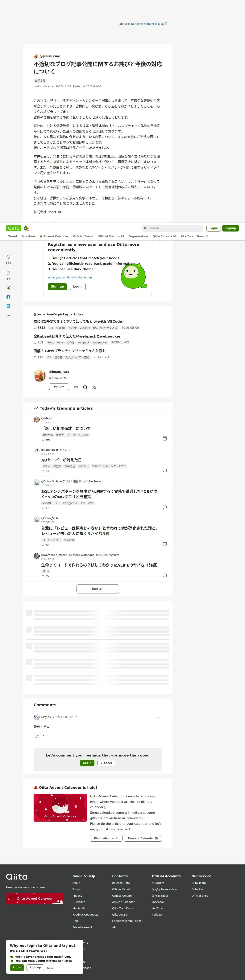Viewport: 245px width, 980px height.
Task: Click footer Qiita Advent Calendar banner
Action: click(x=35, y=899)
